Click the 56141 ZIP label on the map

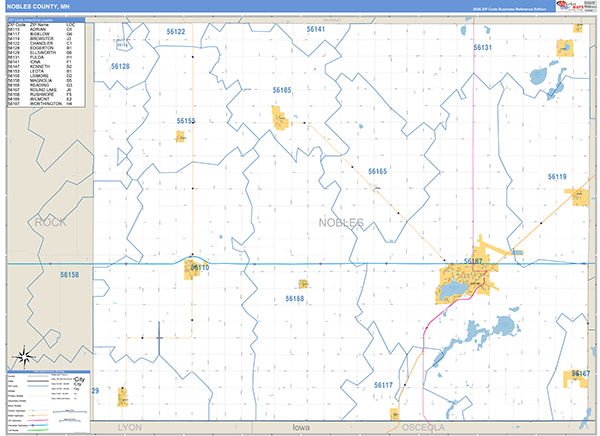tap(316, 29)
